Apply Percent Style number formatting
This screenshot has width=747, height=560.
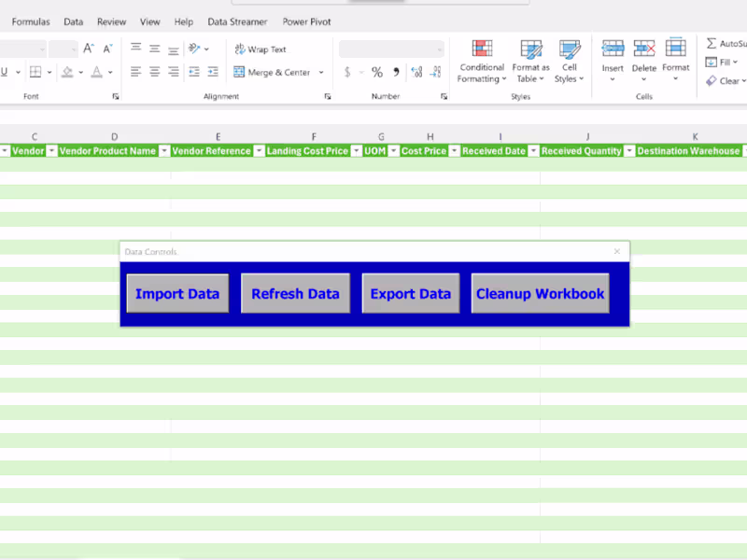tap(377, 72)
